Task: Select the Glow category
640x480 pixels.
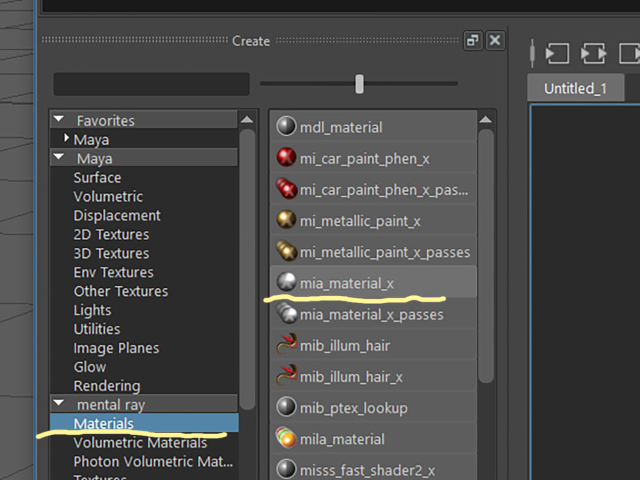Action: point(90,367)
